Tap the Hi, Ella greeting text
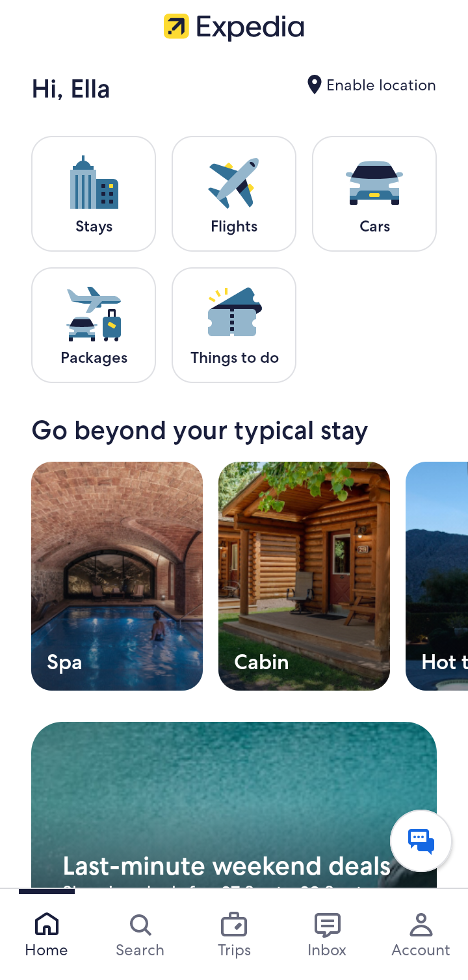This screenshot has width=468, height=980. coord(71,89)
